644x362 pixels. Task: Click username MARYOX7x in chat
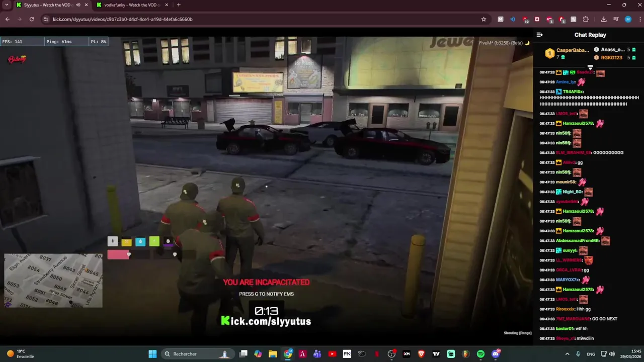point(568,280)
